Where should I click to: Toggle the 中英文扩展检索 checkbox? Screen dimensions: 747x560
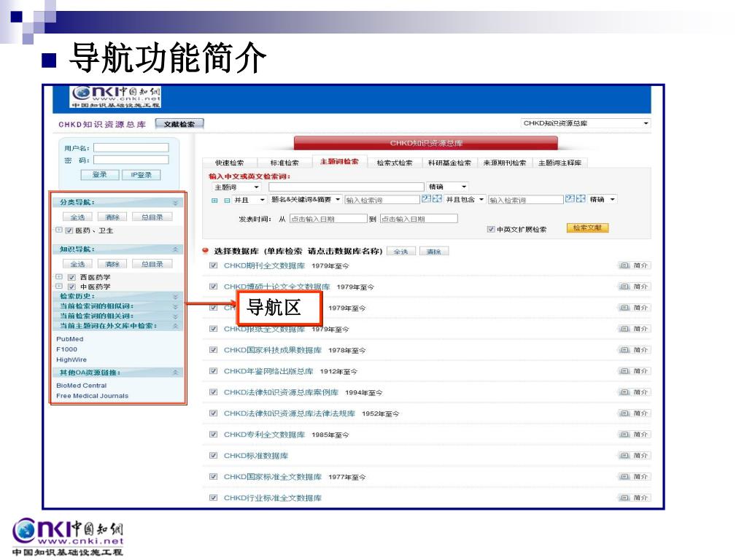pyautogui.click(x=491, y=230)
